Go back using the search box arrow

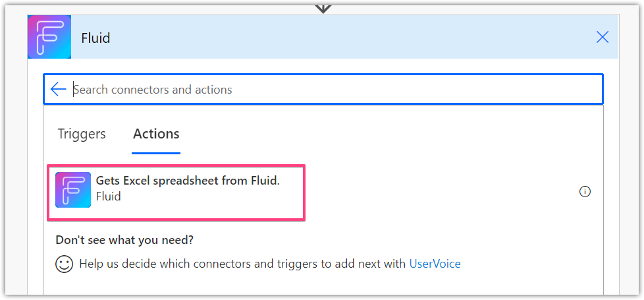point(59,89)
